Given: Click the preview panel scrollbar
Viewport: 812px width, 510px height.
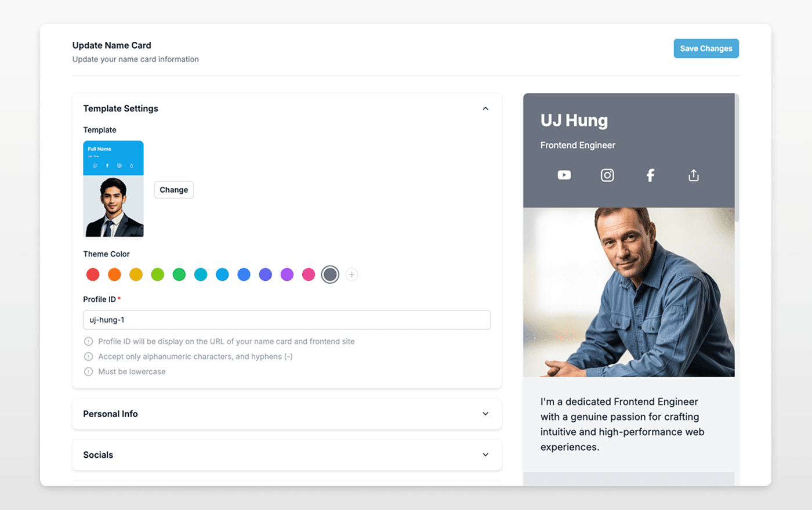Looking at the screenshot, I should (737, 158).
